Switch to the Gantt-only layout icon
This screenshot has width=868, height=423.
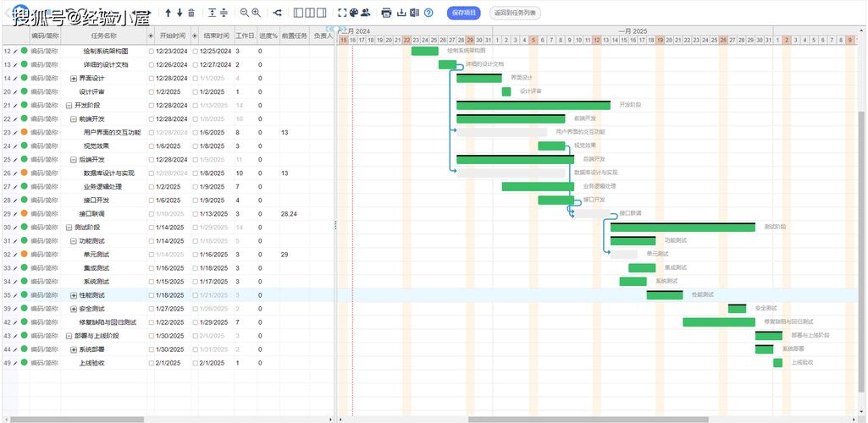[321, 13]
